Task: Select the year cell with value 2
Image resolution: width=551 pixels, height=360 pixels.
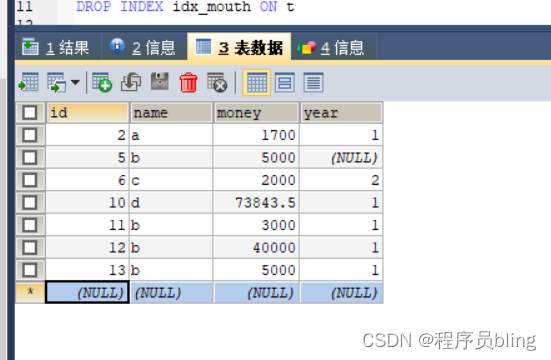Action: coord(341,180)
